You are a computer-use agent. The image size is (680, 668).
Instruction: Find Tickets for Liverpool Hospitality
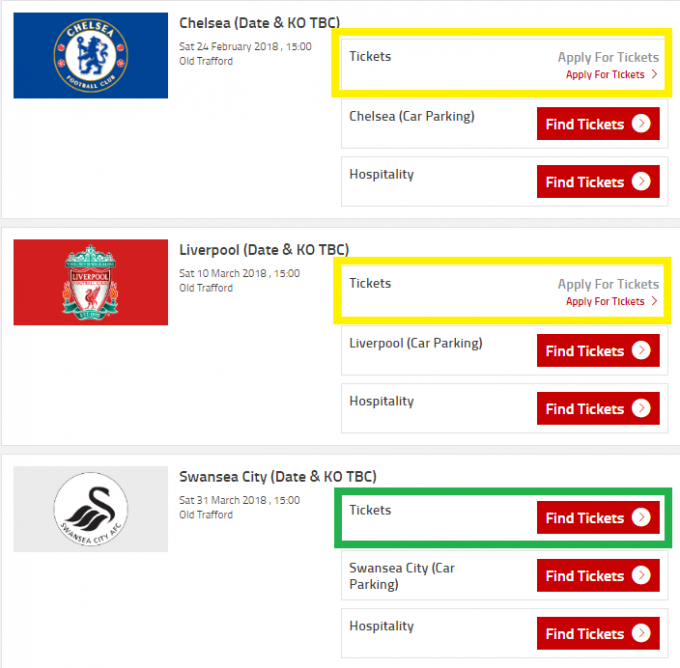coord(598,409)
